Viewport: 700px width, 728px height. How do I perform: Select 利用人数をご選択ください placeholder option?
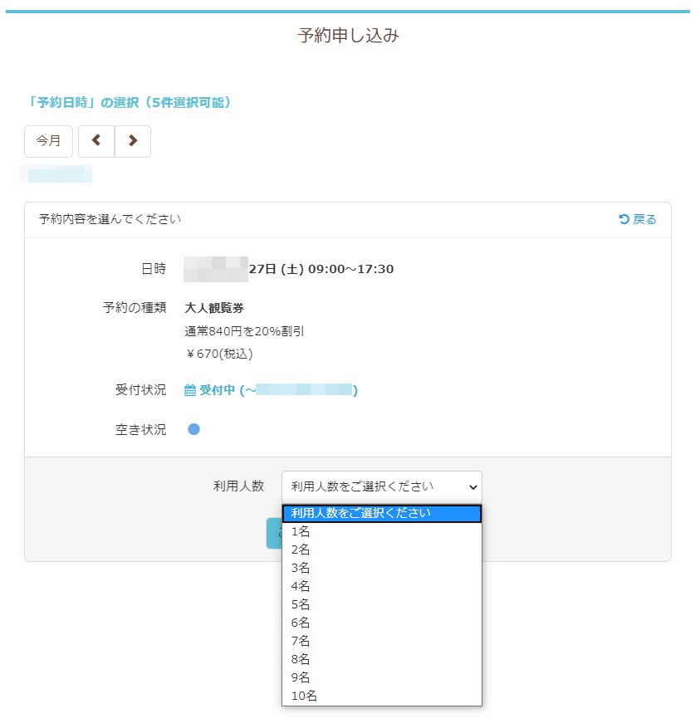pyautogui.click(x=381, y=514)
